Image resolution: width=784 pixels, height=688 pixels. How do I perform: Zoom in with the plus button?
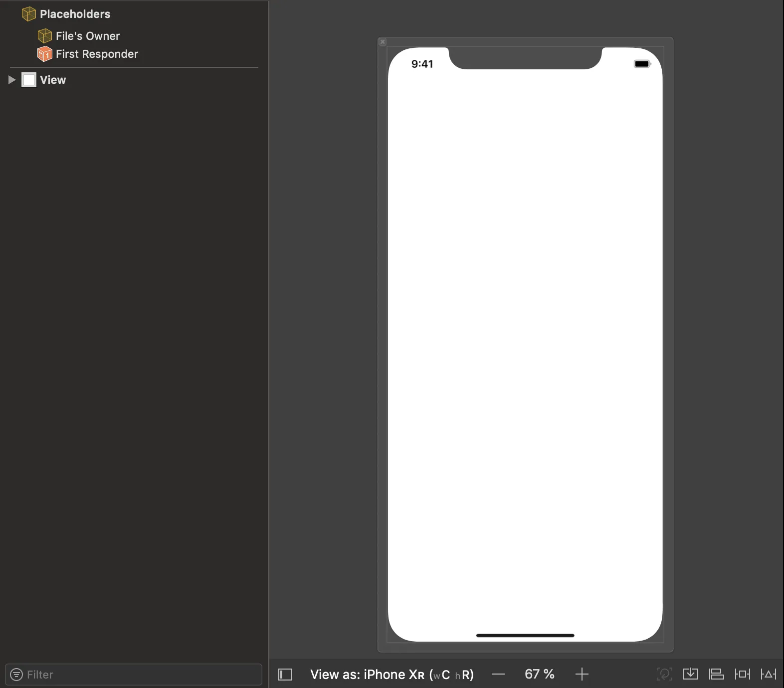tap(582, 675)
